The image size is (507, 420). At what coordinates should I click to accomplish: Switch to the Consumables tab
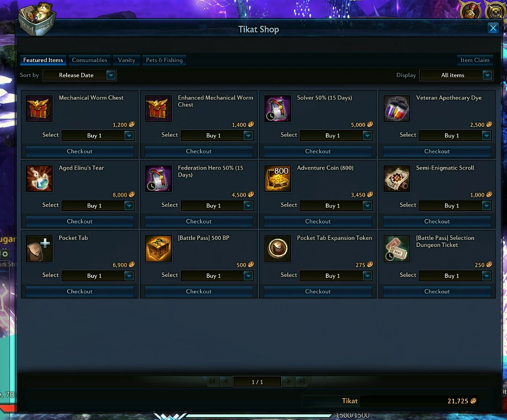click(90, 60)
